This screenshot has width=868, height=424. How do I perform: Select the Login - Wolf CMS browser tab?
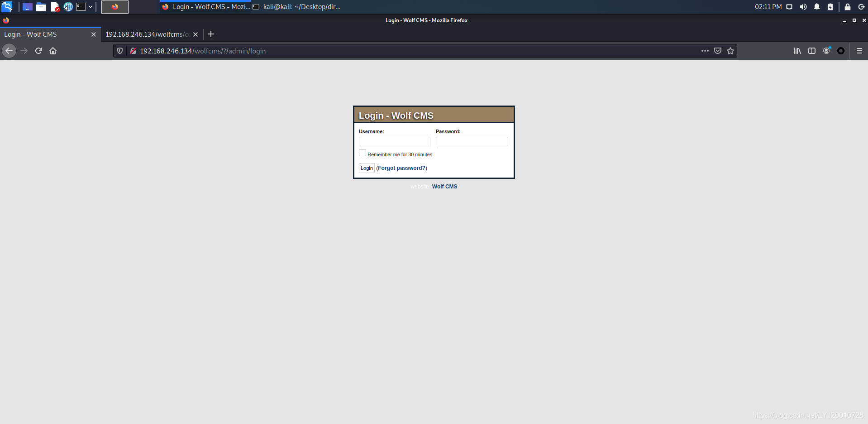pyautogui.click(x=51, y=34)
